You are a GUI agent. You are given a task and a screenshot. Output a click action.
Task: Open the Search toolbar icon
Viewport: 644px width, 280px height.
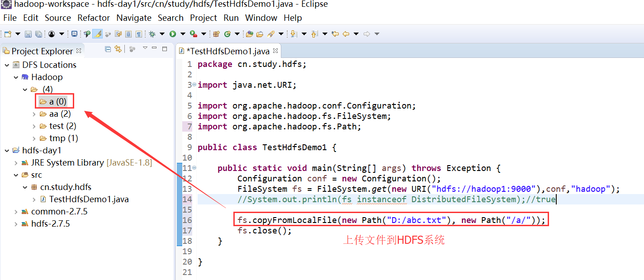click(271, 33)
